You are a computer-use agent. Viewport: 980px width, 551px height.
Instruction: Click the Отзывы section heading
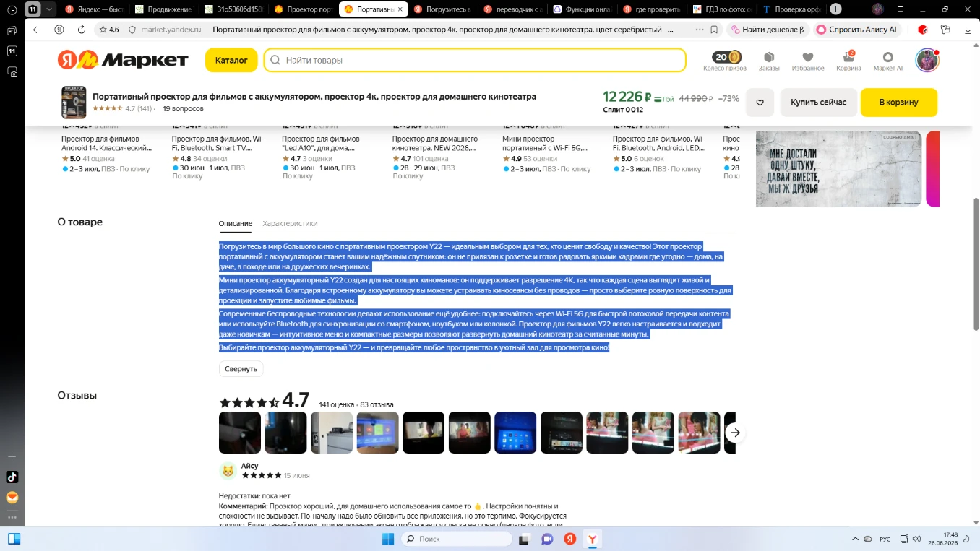[x=77, y=396]
